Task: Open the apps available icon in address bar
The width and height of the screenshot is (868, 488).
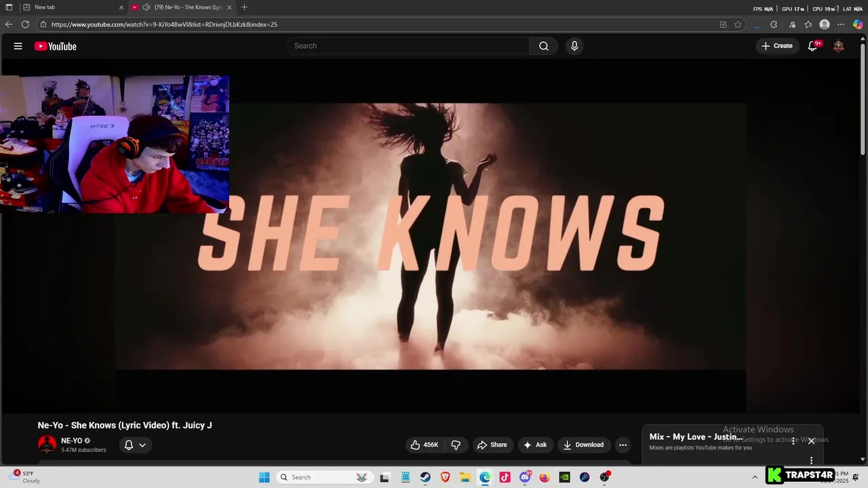Action: click(723, 24)
